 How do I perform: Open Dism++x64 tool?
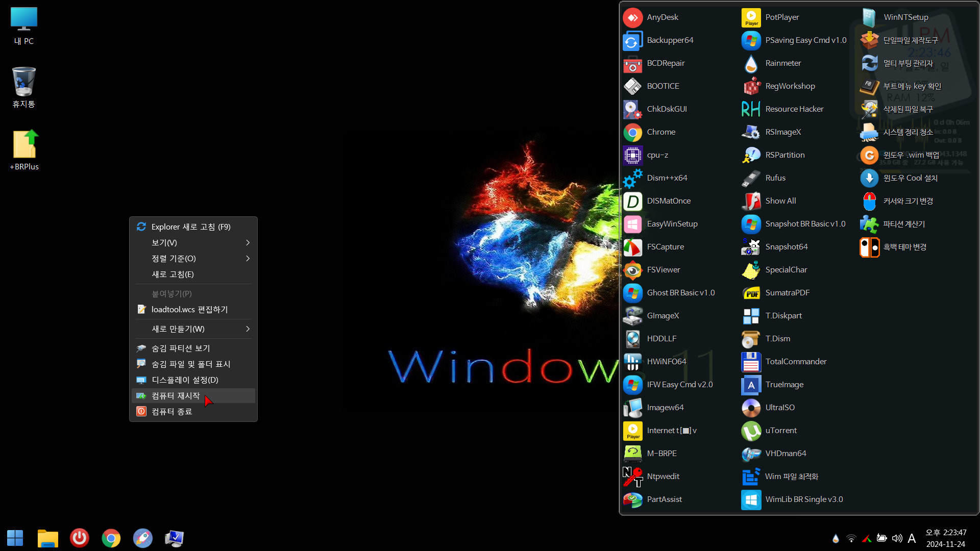655,178
